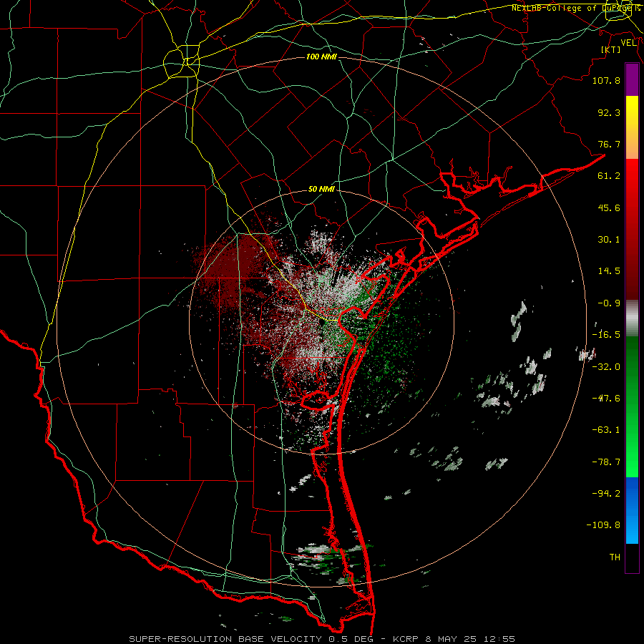Click the blue segment of the color bar
The height and width of the screenshot is (644, 644).
tap(632, 509)
